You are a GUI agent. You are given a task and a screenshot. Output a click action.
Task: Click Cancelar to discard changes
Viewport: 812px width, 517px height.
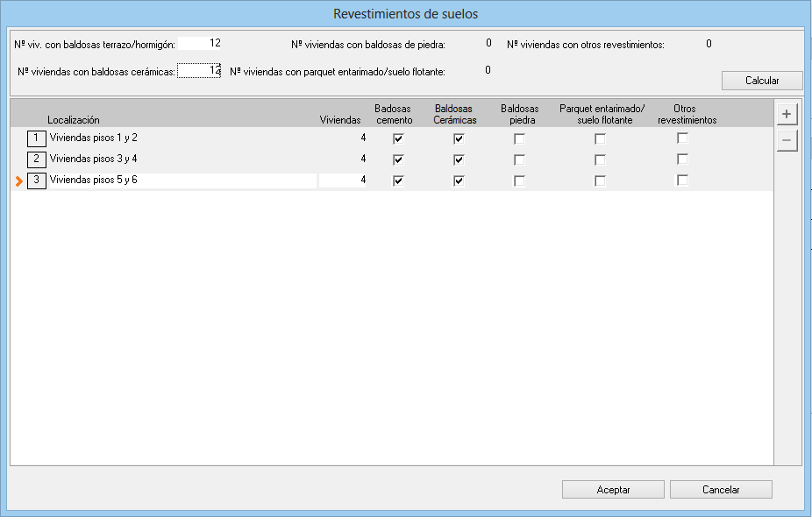tap(721, 490)
